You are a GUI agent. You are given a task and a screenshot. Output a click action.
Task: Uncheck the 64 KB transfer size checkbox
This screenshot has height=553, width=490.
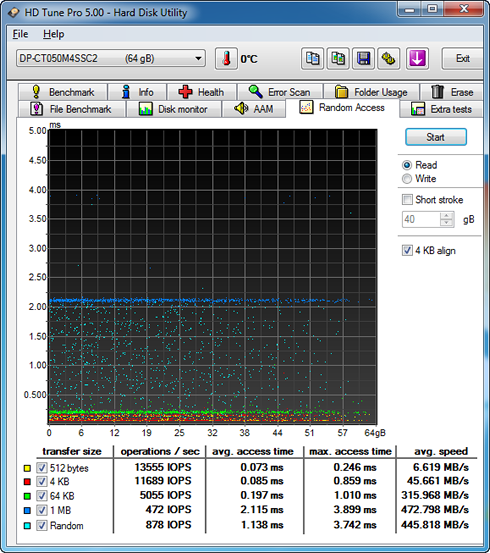pyautogui.click(x=42, y=496)
